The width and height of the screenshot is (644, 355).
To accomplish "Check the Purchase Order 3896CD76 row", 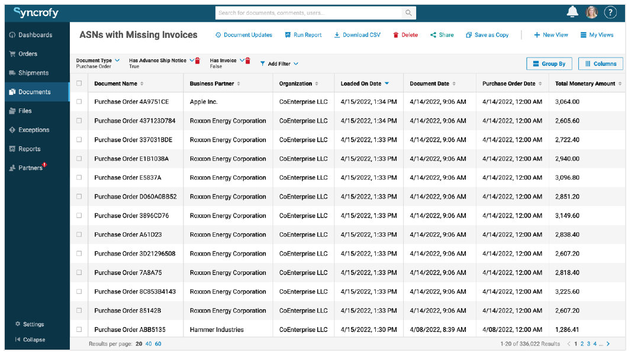I will (x=79, y=215).
